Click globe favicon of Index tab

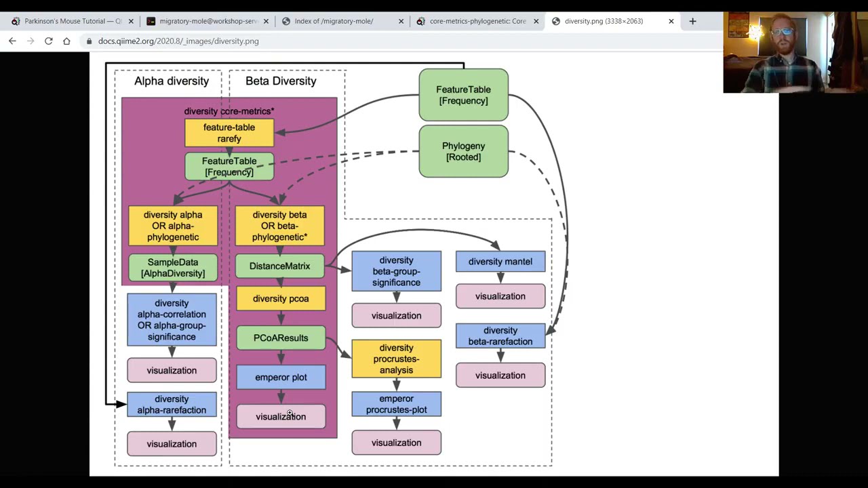point(286,21)
